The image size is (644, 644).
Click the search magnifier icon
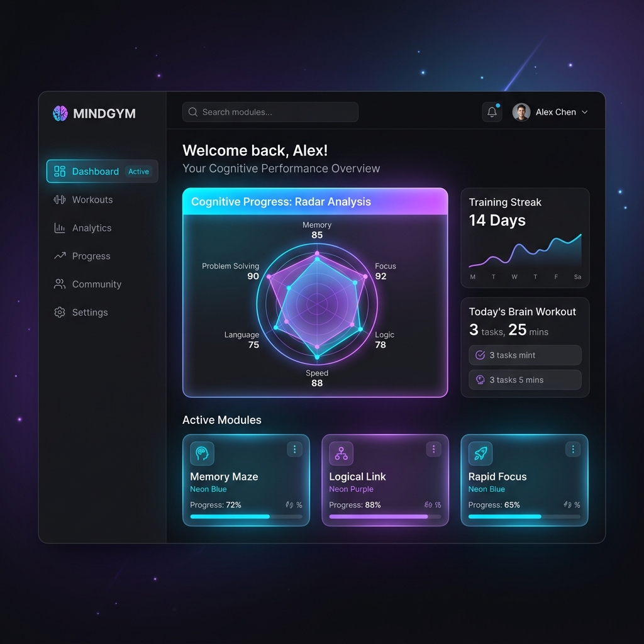coord(192,112)
